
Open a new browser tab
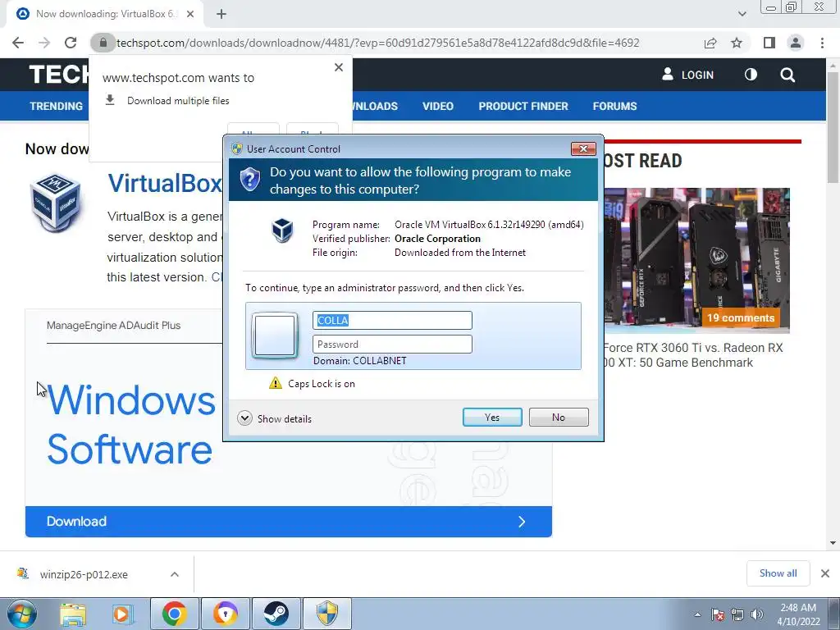pyautogui.click(x=221, y=15)
